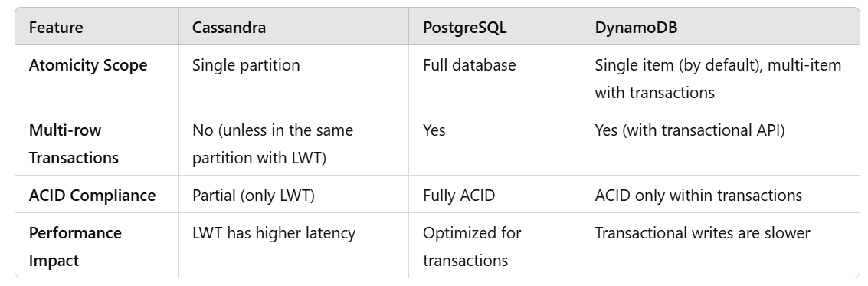The width and height of the screenshot is (868, 286).
Task: Click the Feature column header
Action: (56, 27)
